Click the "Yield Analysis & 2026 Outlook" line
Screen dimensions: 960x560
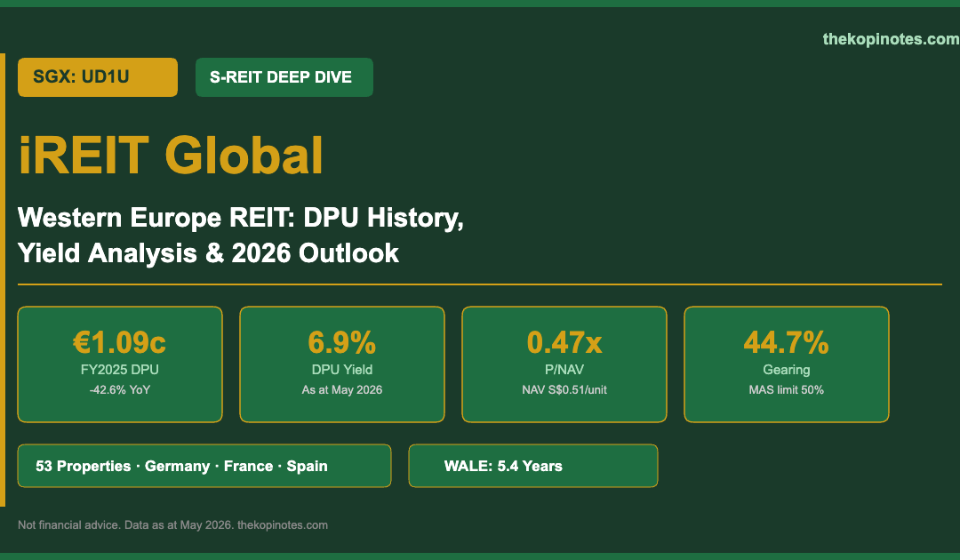coord(208,252)
